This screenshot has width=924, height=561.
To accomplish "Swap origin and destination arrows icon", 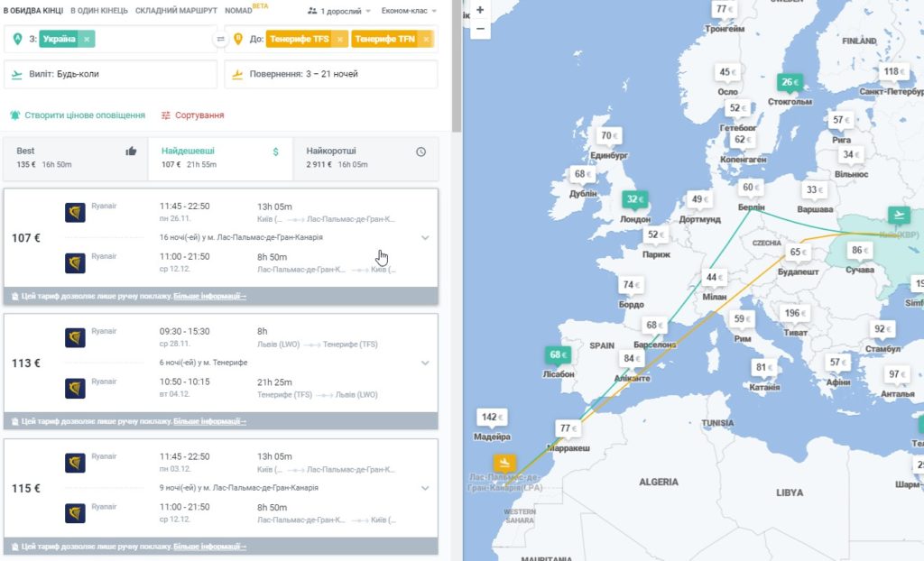I will pyautogui.click(x=220, y=39).
